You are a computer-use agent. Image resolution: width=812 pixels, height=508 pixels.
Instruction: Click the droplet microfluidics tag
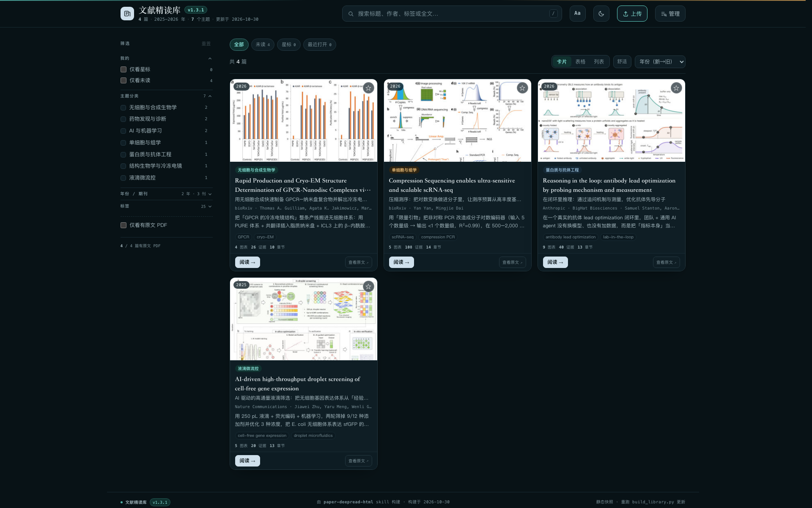click(x=313, y=436)
